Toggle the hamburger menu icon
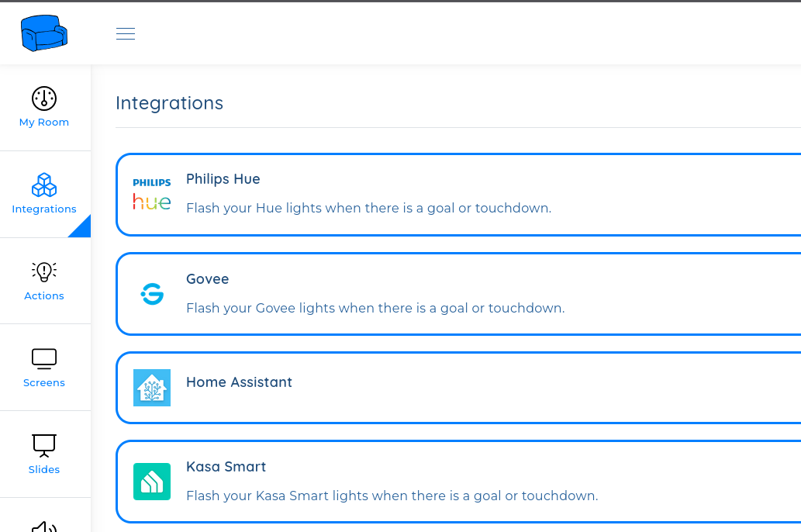 coord(125,33)
